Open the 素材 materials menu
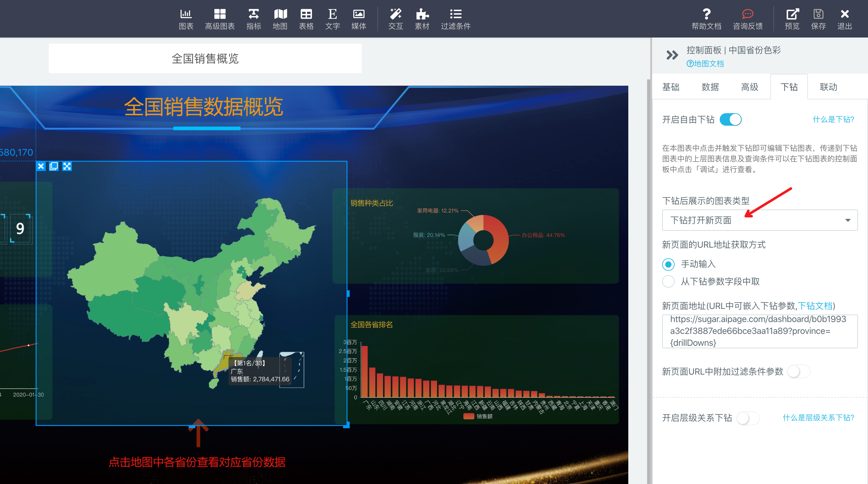Image resolution: width=868 pixels, height=484 pixels. point(422,19)
